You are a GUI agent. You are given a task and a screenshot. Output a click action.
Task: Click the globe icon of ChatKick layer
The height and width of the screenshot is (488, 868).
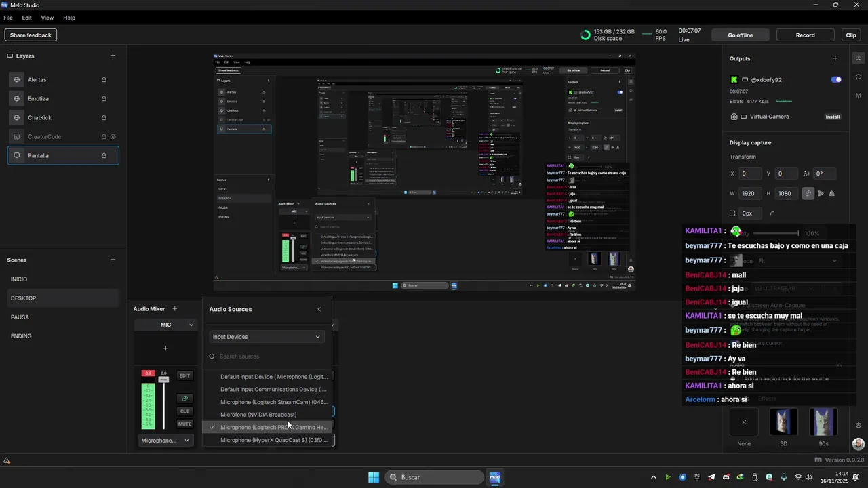click(17, 117)
